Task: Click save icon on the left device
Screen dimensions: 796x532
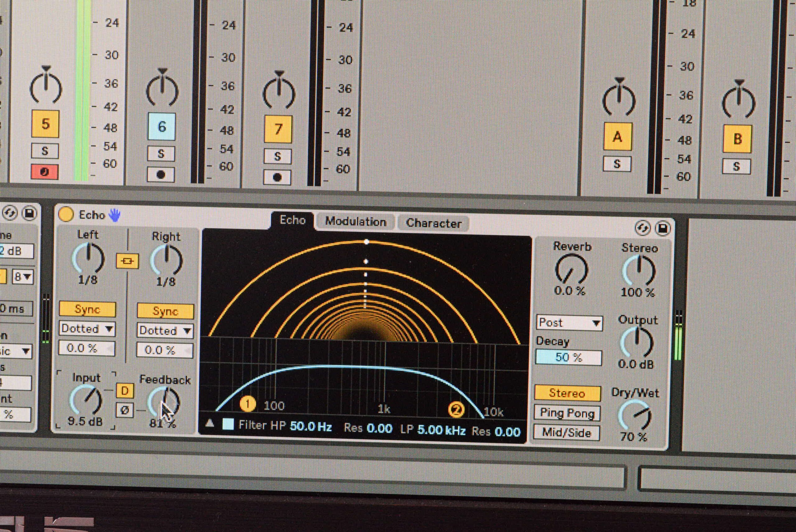Action: 29,213
